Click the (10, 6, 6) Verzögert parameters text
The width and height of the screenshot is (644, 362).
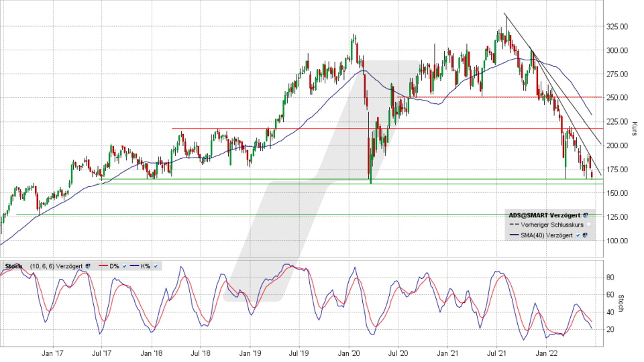56,266
